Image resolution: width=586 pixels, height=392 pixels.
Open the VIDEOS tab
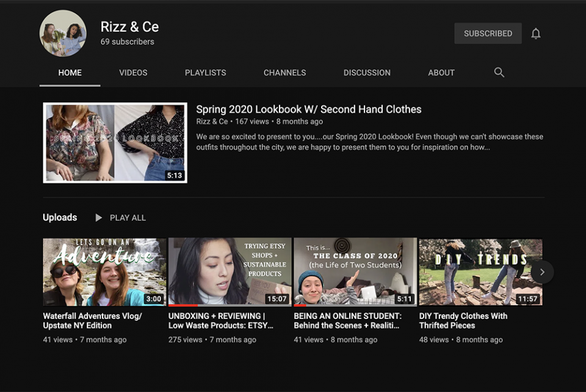(x=133, y=73)
